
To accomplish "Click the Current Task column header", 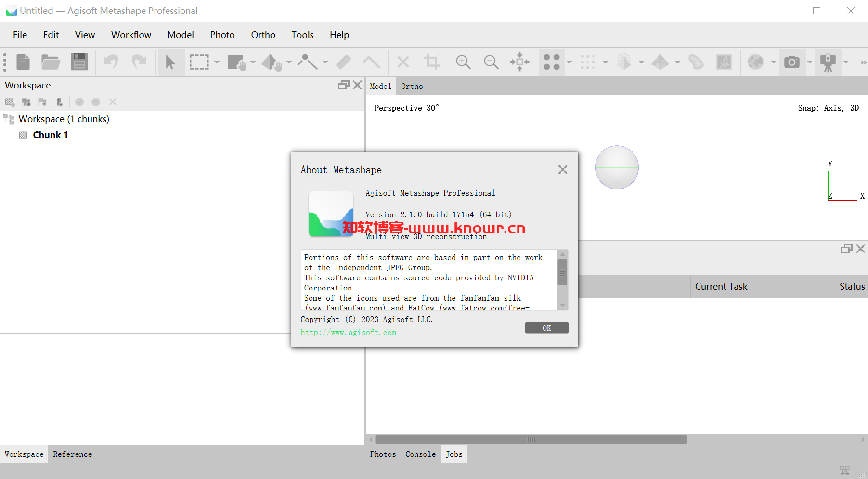I will click(763, 287).
